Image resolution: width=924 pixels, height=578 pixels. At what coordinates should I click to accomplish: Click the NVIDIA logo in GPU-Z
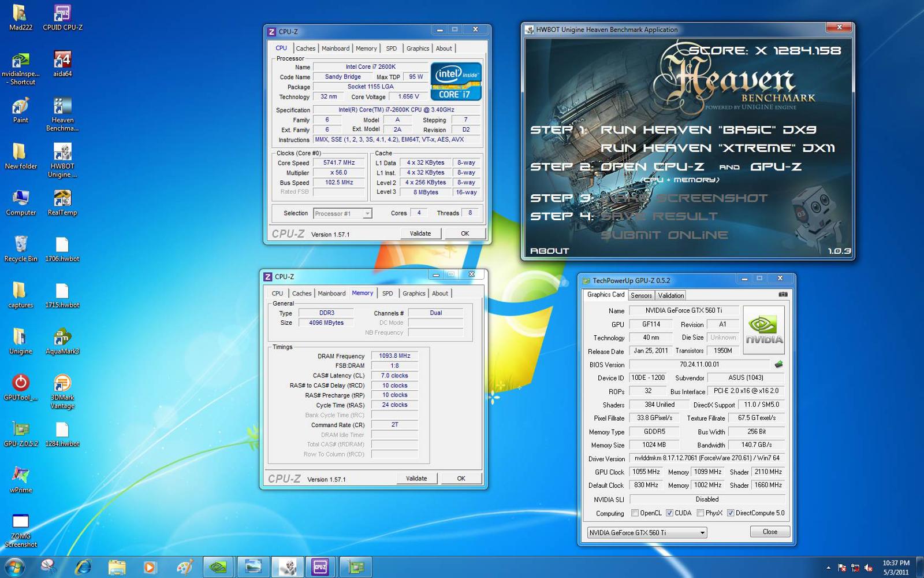point(763,330)
